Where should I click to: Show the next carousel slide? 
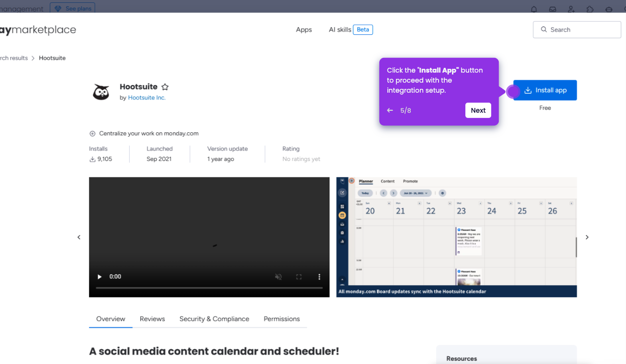click(x=587, y=237)
